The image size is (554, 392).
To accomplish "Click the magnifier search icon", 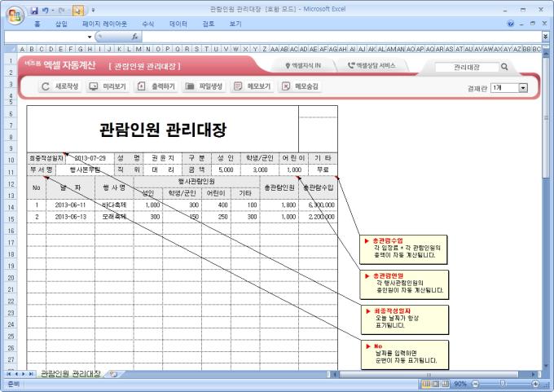I will point(504,67).
